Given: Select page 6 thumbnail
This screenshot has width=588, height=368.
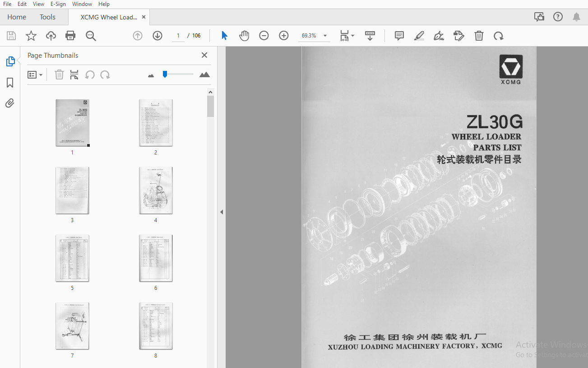Looking at the screenshot, I should (x=156, y=258).
